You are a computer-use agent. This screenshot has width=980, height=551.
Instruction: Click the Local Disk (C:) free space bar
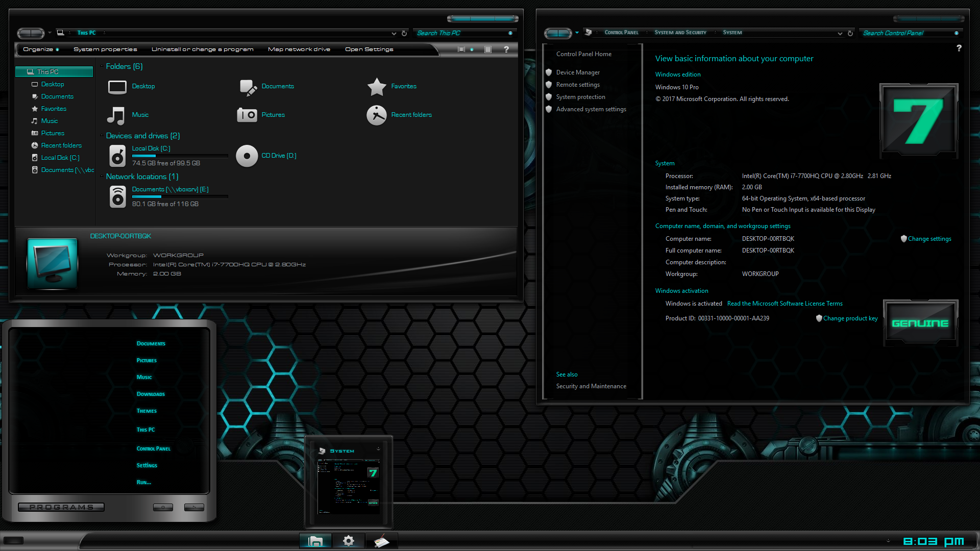coord(180,156)
